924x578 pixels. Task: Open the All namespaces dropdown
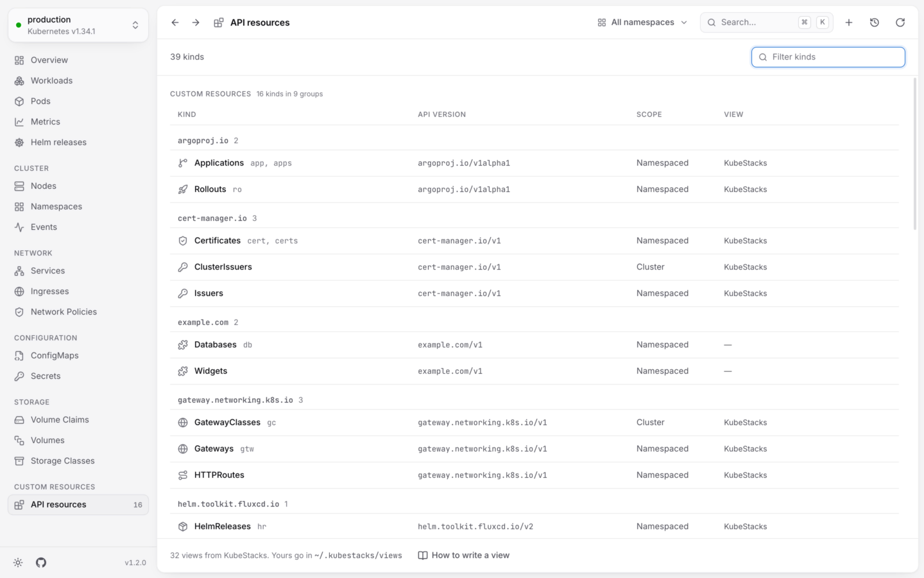642,22
